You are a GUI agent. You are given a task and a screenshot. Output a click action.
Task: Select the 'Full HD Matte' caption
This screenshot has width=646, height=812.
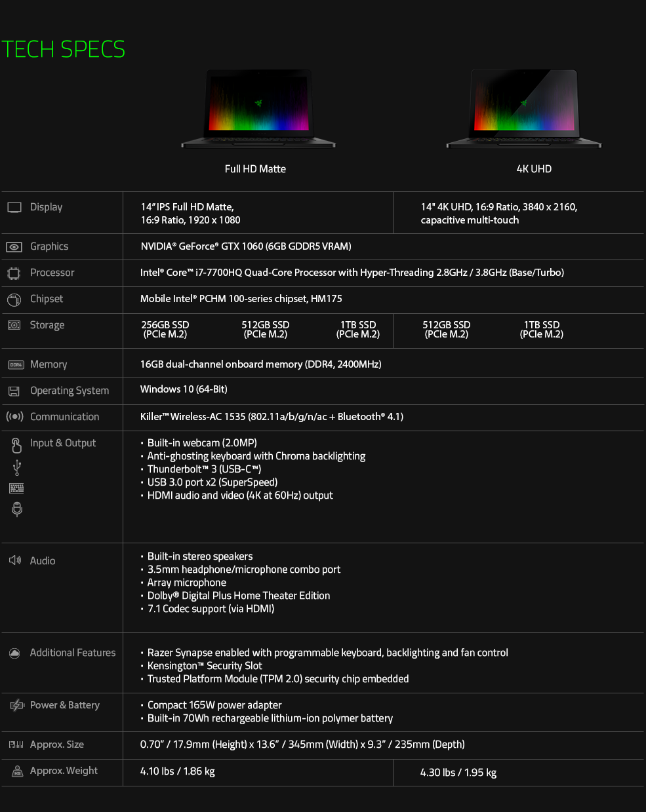click(255, 169)
